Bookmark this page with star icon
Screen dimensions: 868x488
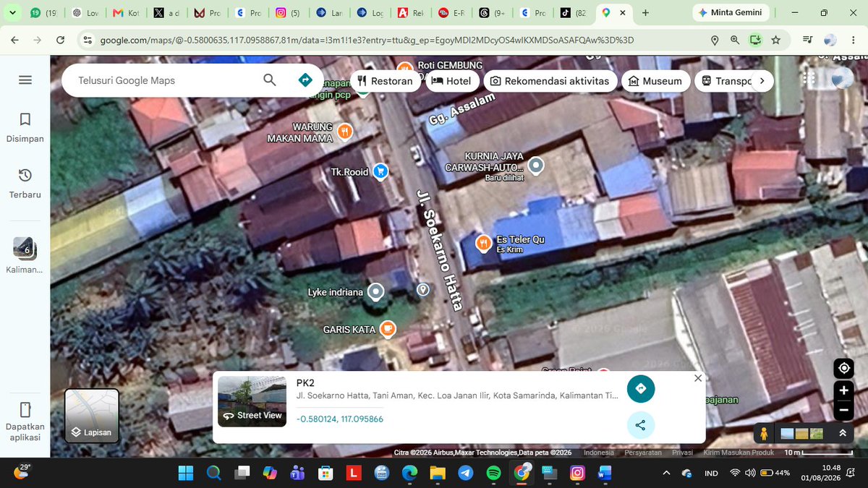[775, 40]
